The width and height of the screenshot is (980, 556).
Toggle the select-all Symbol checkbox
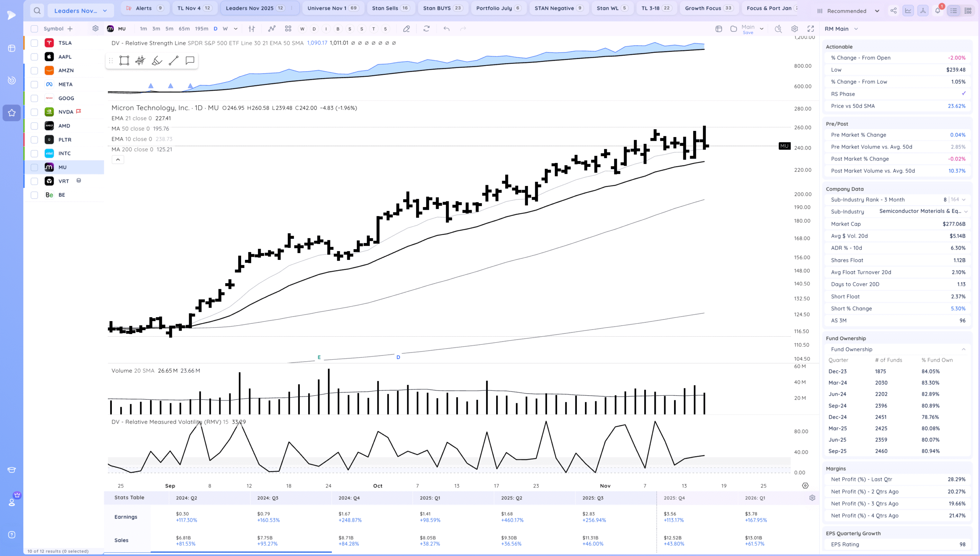[x=34, y=29]
